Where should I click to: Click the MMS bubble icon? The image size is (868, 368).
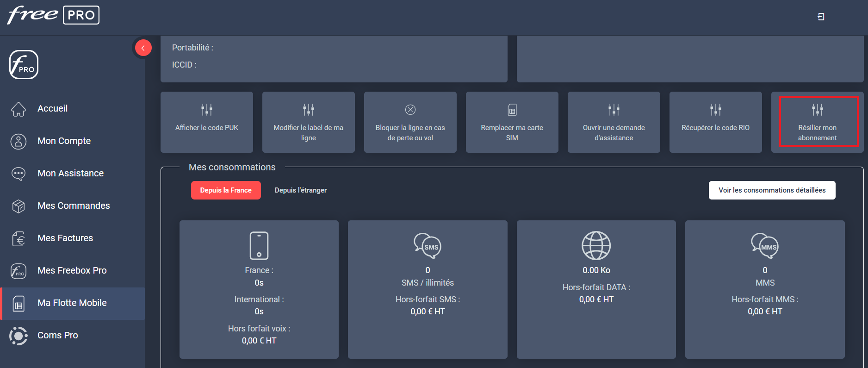765,245
